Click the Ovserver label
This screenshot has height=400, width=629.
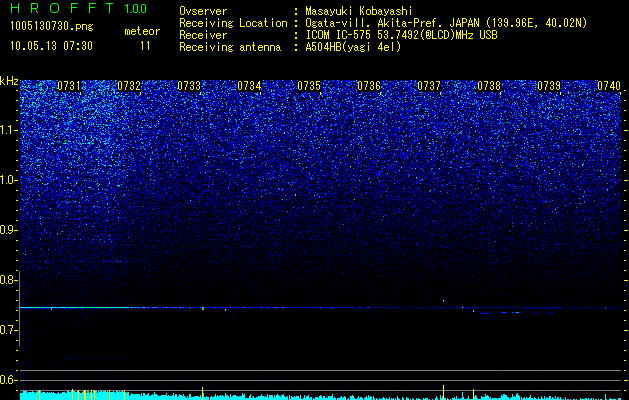coord(203,12)
